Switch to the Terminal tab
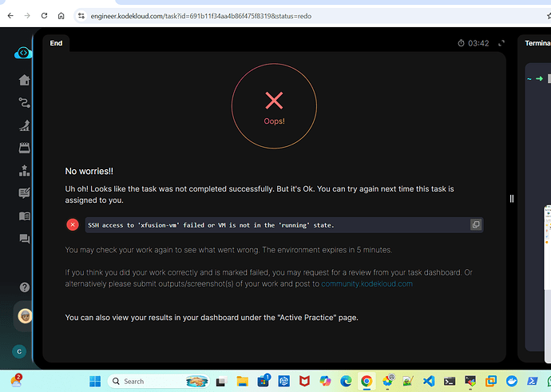The width and height of the screenshot is (551, 392). [537, 43]
